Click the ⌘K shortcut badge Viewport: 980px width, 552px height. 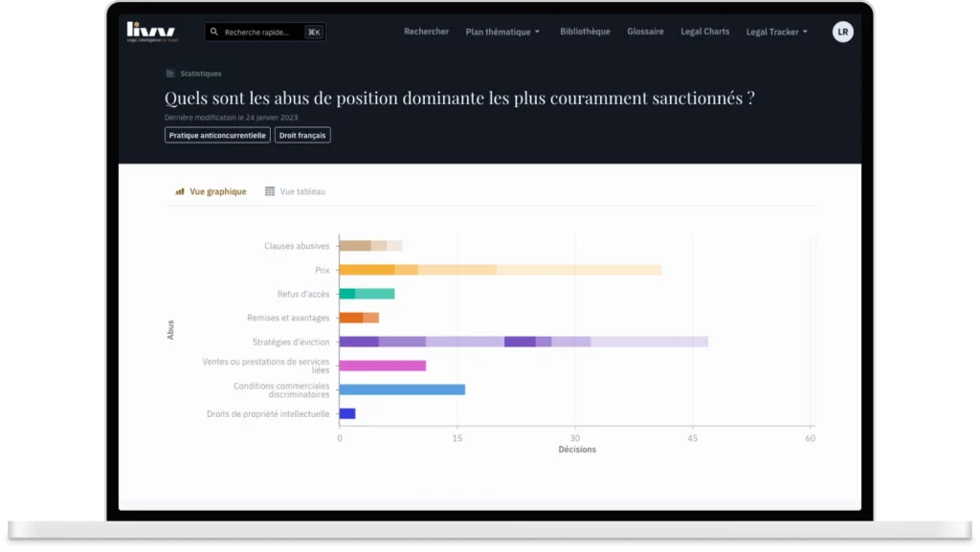(314, 33)
